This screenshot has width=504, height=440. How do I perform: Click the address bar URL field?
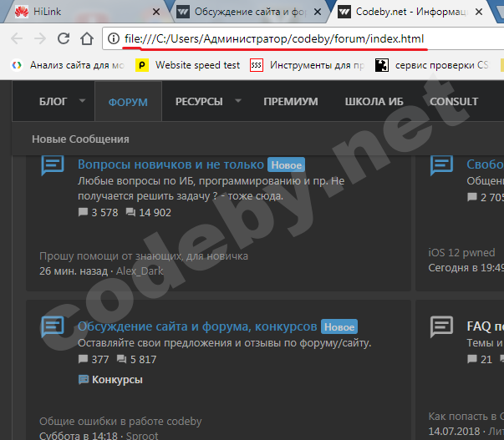pyautogui.click(x=303, y=39)
